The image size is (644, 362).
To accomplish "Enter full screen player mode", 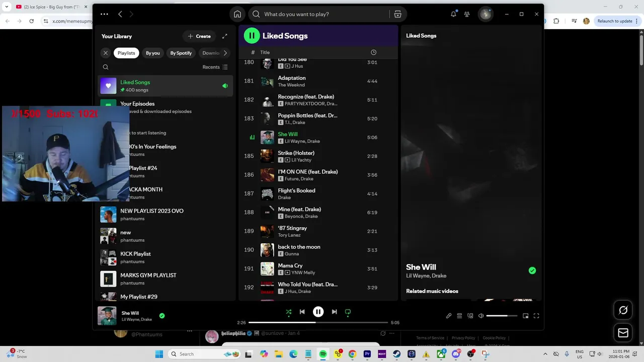I will [x=536, y=316].
